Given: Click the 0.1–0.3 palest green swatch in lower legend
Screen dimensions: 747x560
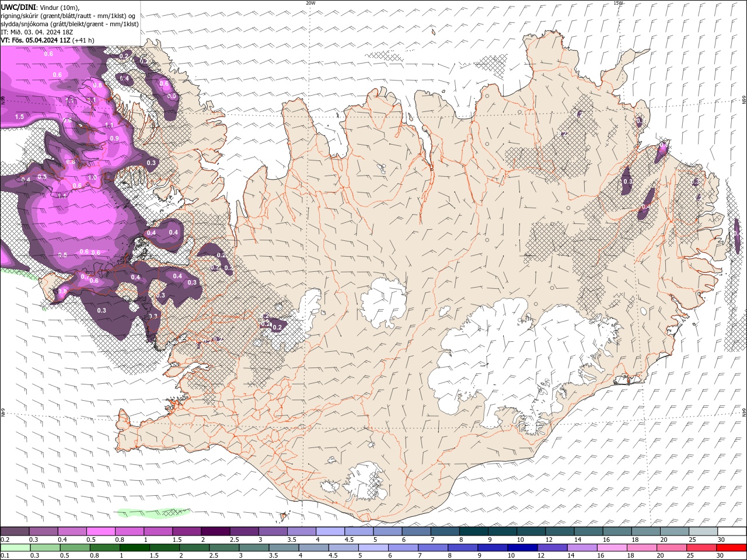Looking at the screenshot, I should point(15,548).
